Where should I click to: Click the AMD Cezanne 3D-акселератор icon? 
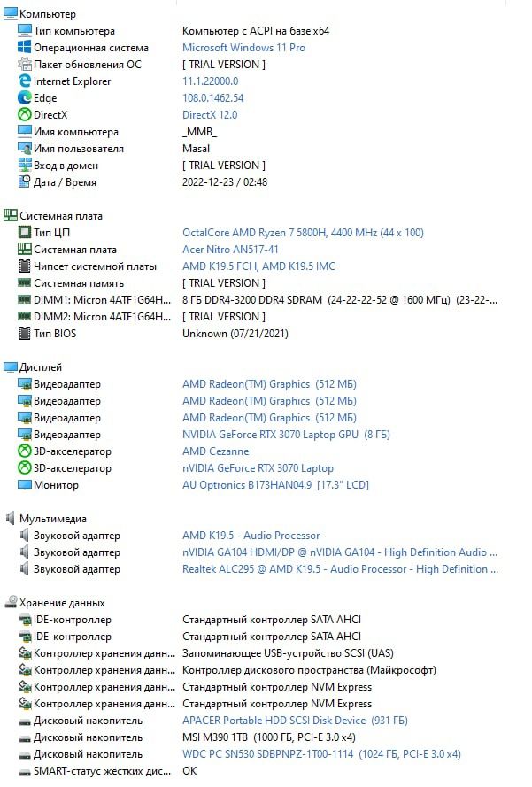tap(25, 451)
